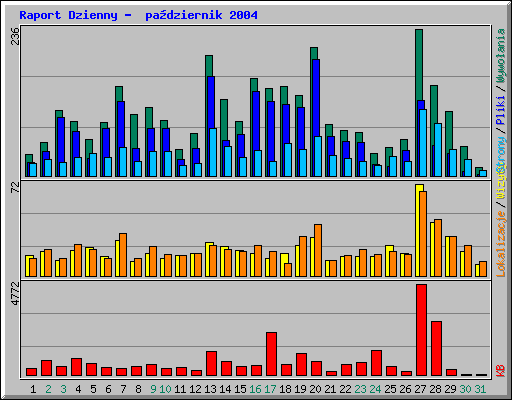Click the day label 21 on the x-axis

click(x=330, y=389)
